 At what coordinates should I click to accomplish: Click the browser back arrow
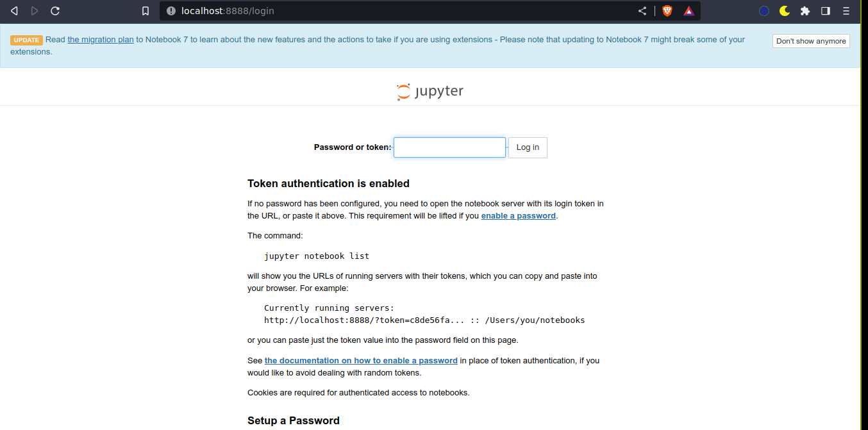point(14,11)
